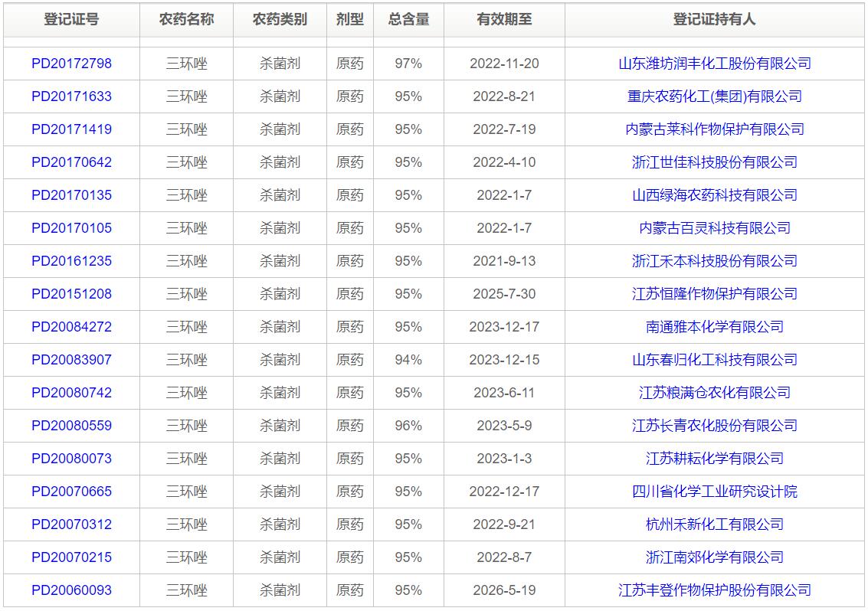Open registration PD20080559 link

pyautogui.click(x=71, y=426)
